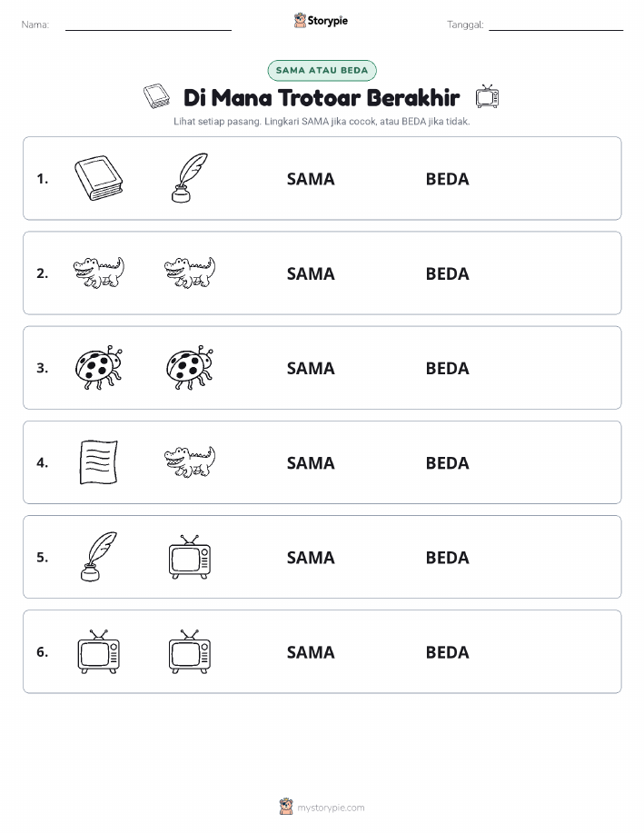Image resolution: width=644 pixels, height=833 pixels.
Task: Click the TV icon beside the title
Action: (x=487, y=96)
